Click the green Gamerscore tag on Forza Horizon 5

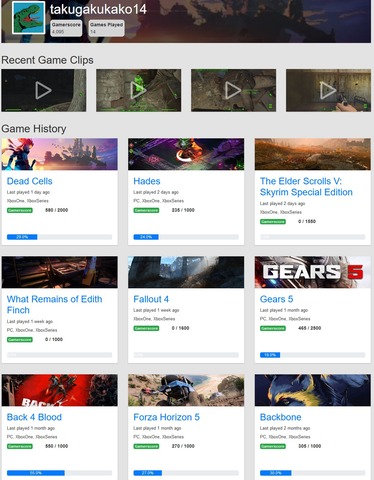point(146,446)
